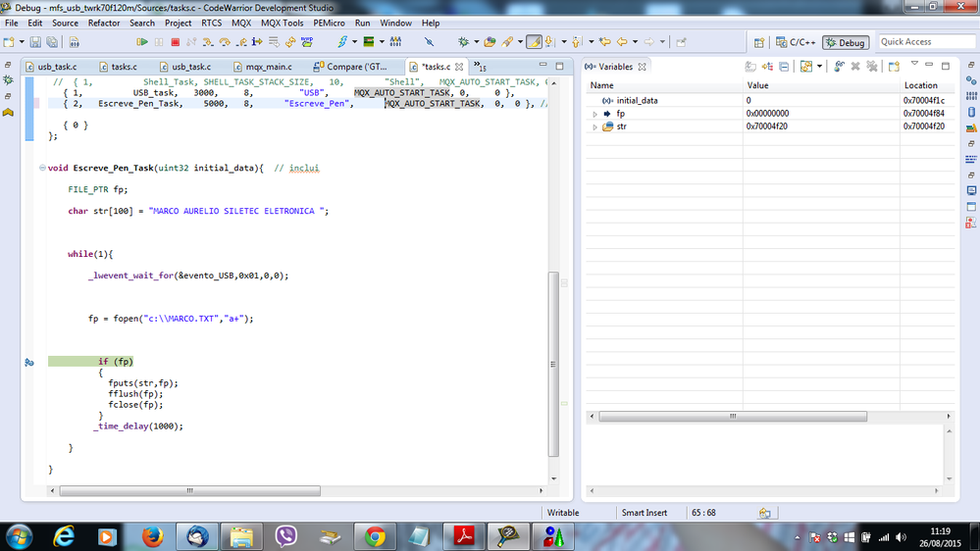Toggle Instruction Stepping Mode button
Image resolution: width=980 pixels, height=551 pixels.
point(257,42)
